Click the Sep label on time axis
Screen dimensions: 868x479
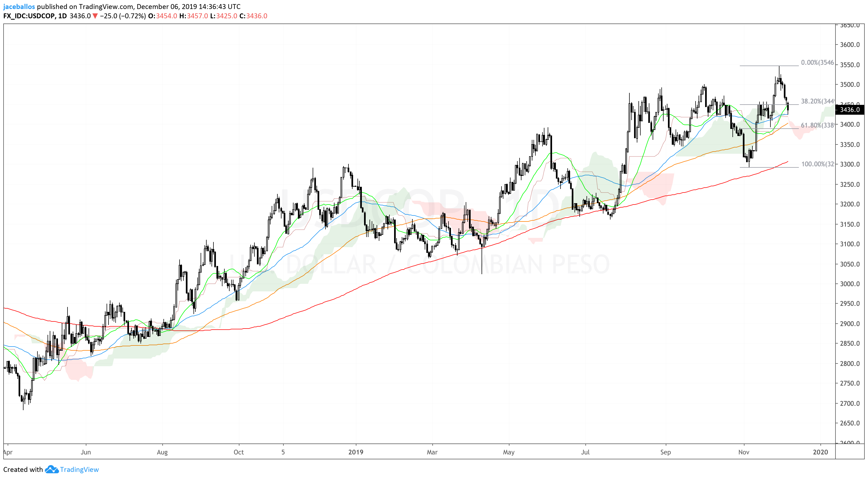tap(665, 452)
